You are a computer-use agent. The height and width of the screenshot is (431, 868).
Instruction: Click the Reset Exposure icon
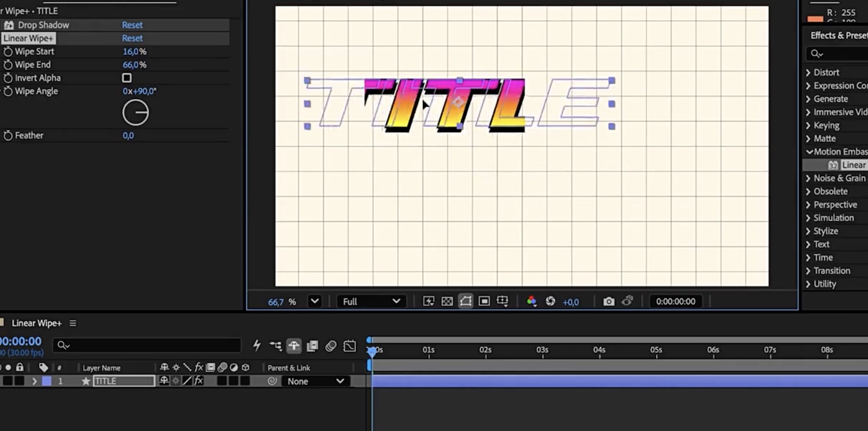550,302
